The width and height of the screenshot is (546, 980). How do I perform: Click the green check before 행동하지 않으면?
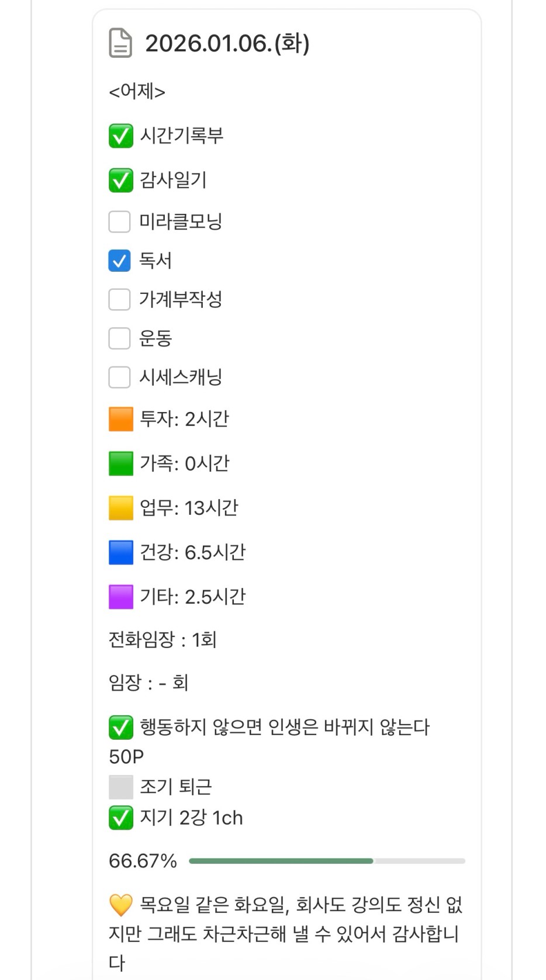[121, 728]
